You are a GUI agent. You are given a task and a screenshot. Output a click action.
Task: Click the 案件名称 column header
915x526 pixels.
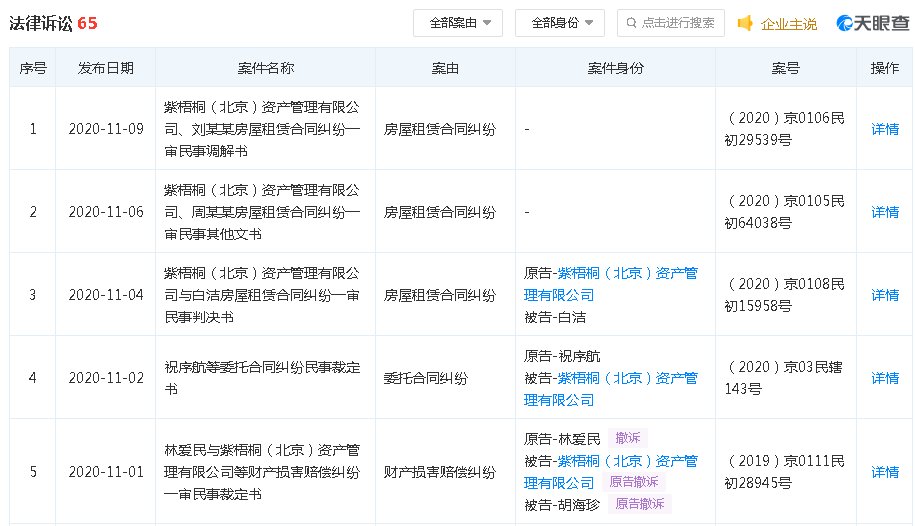tap(266, 68)
